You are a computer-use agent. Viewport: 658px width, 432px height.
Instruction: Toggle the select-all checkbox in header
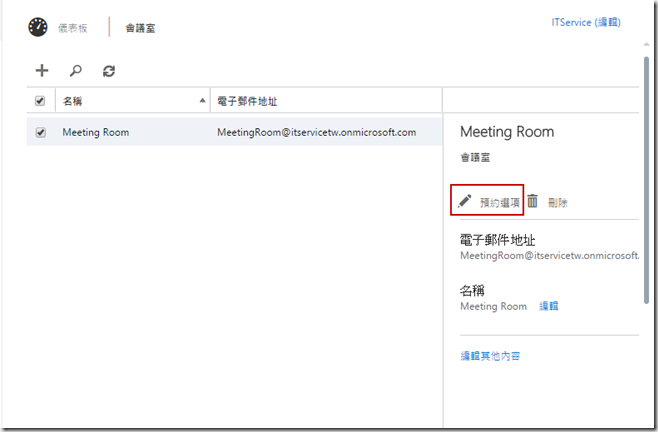40,101
